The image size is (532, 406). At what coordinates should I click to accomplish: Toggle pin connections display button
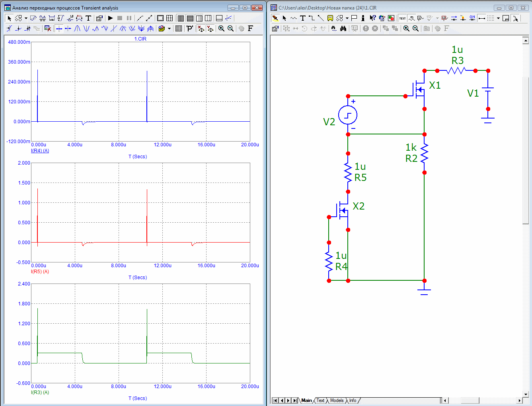pos(481,18)
